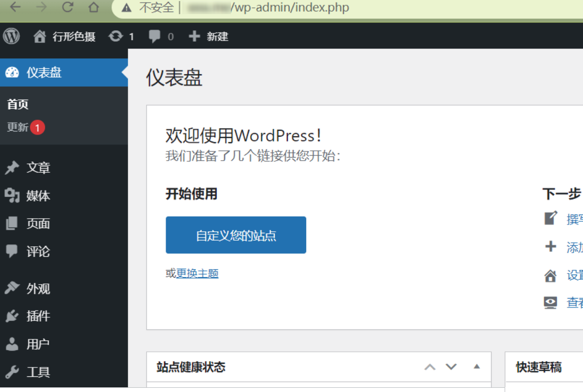Collapse the 站点健康状态 panel
The image size is (583, 392).
point(476,367)
